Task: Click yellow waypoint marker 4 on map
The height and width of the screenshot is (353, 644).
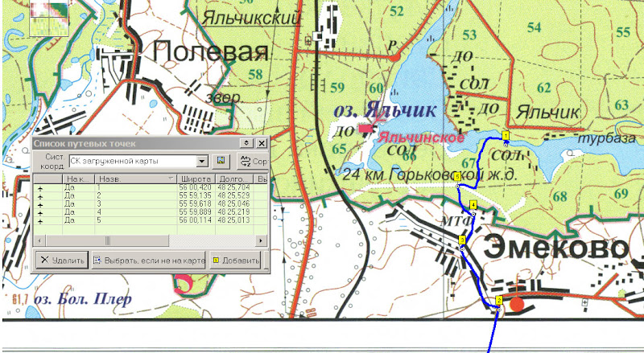Action: tap(473, 205)
